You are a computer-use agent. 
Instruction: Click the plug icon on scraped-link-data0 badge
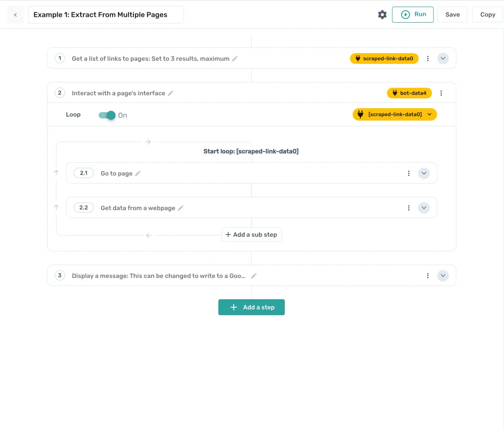(357, 58)
